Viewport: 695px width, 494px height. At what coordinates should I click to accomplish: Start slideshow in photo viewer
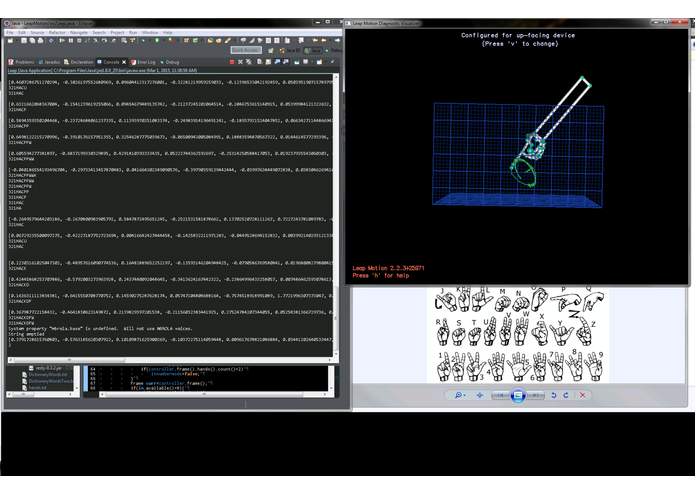click(x=518, y=395)
